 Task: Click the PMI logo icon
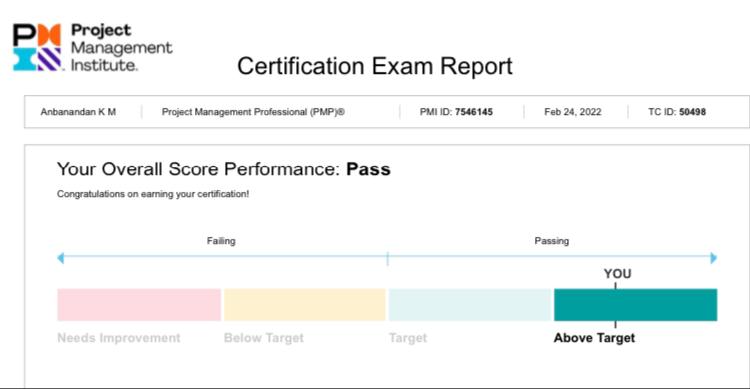[37, 47]
